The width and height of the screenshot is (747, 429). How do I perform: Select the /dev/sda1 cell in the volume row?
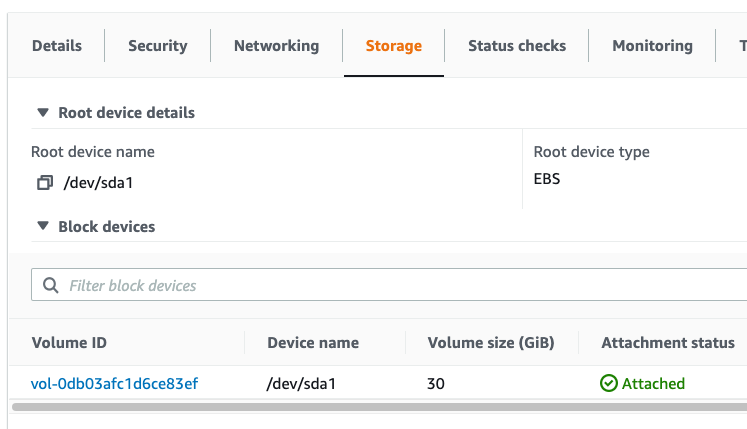[x=300, y=383]
